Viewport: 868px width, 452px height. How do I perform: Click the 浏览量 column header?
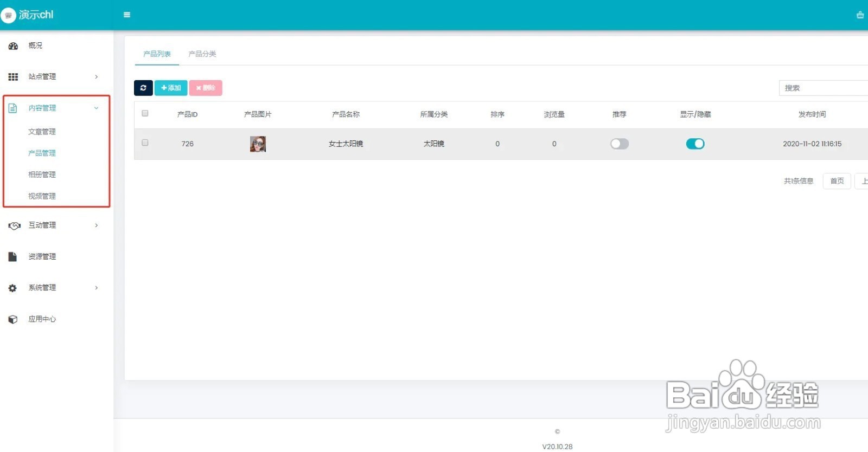pyautogui.click(x=554, y=114)
